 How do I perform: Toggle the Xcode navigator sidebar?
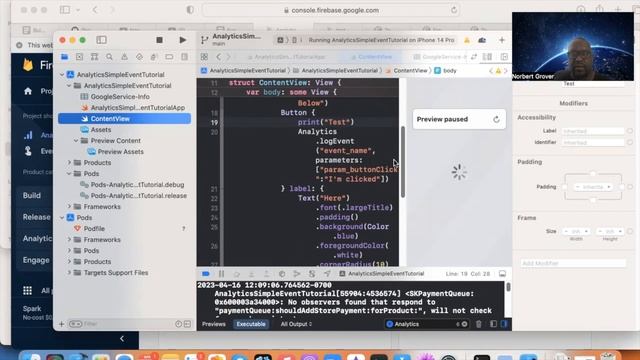101,40
